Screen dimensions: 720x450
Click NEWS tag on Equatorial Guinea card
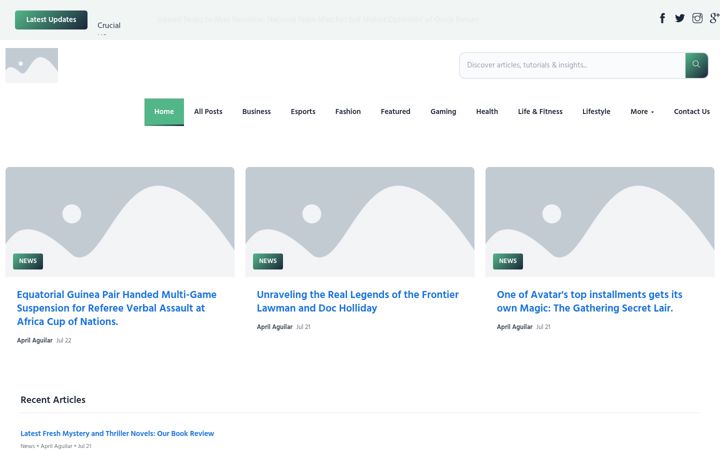[28, 261]
